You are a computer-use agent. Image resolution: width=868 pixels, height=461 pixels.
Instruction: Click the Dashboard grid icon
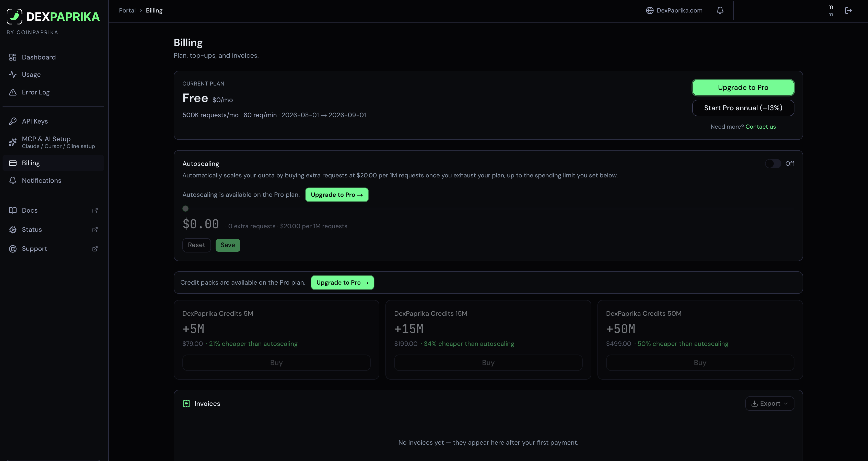point(13,57)
